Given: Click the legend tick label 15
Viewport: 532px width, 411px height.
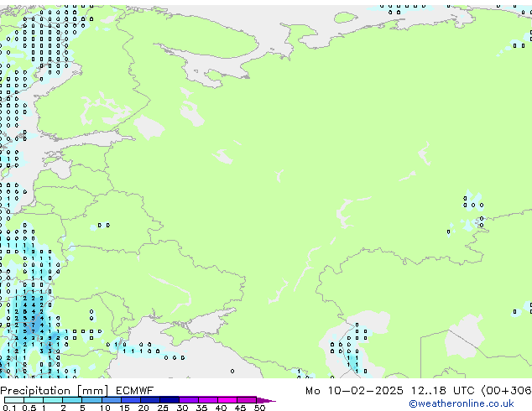Looking at the screenshot, I should tap(123, 408).
